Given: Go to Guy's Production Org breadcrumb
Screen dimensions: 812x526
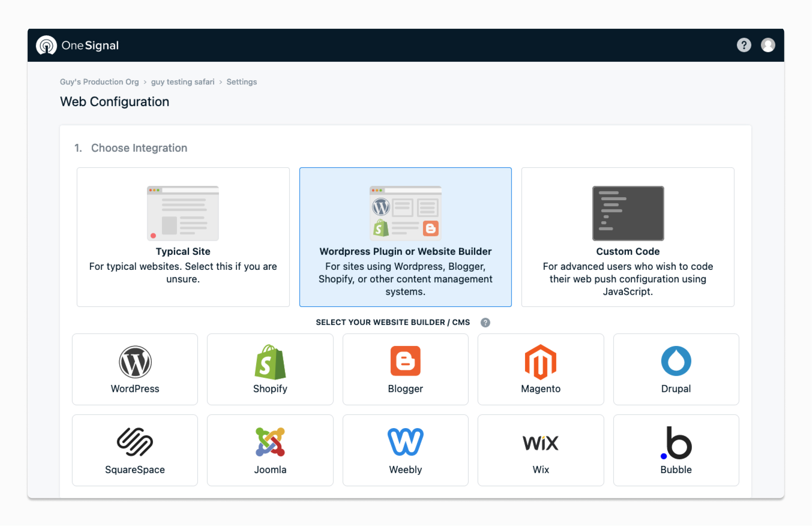Looking at the screenshot, I should 99,82.
